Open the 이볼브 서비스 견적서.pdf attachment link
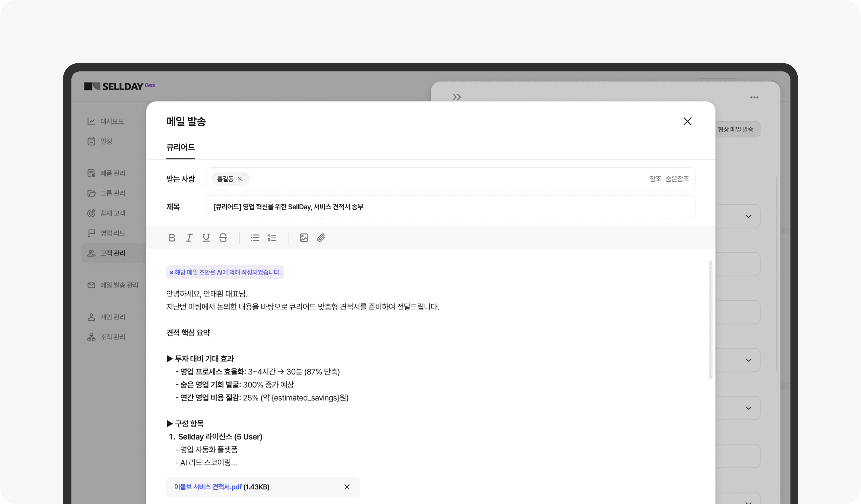861x504 pixels. [x=208, y=487]
